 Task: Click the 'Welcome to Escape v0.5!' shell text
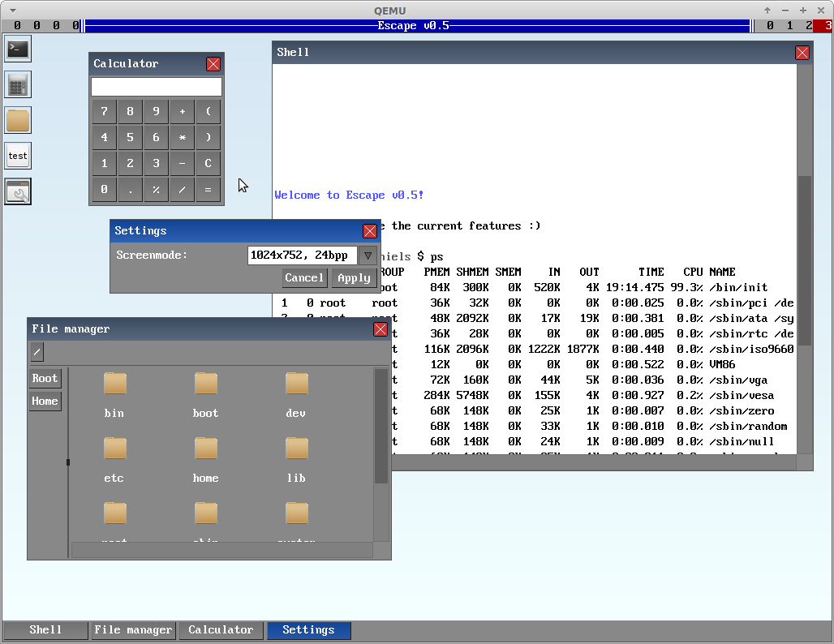(x=349, y=195)
